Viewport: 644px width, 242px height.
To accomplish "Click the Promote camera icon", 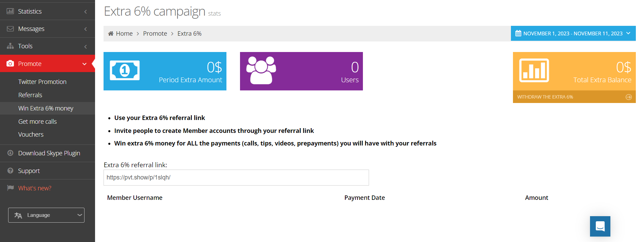I will [x=10, y=64].
